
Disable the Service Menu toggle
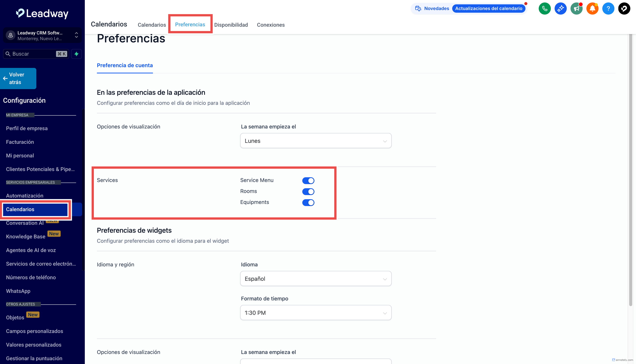308,180
